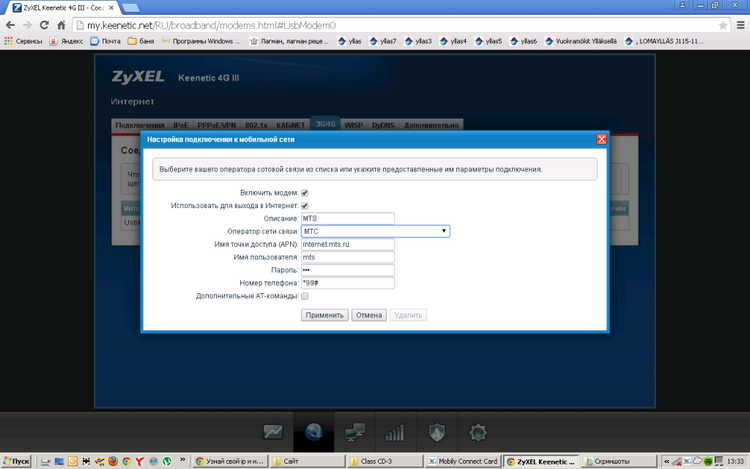
Task: Switch to the Сайт taskbar folder window
Action: tap(307, 461)
